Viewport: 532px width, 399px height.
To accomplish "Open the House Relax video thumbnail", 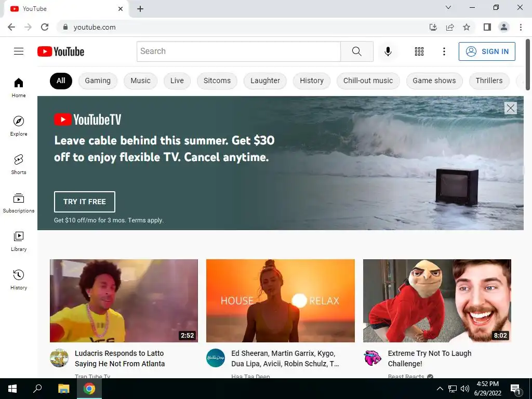I will pyautogui.click(x=280, y=301).
